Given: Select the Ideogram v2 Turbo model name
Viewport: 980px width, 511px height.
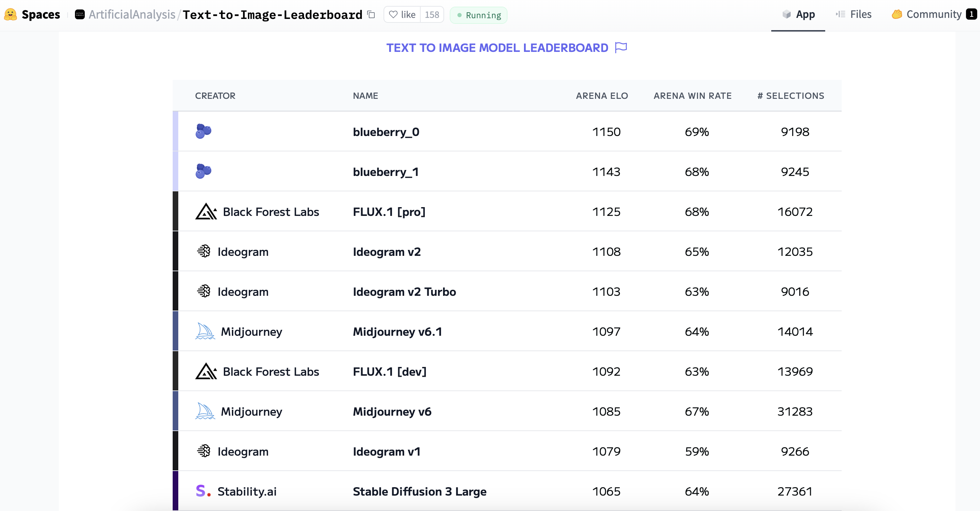Looking at the screenshot, I should (x=404, y=292).
